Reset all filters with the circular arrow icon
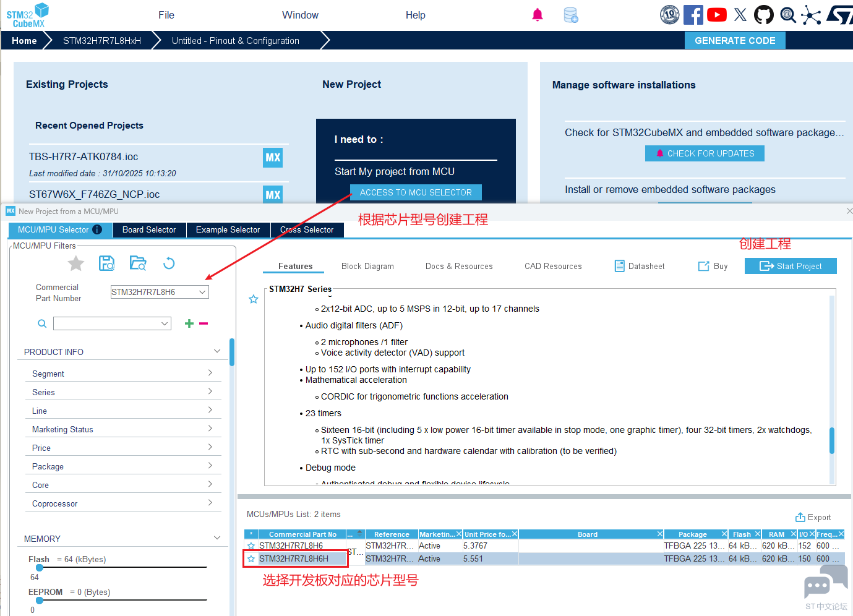This screenshot has height=616, width=853. click(x=169, y=263)
